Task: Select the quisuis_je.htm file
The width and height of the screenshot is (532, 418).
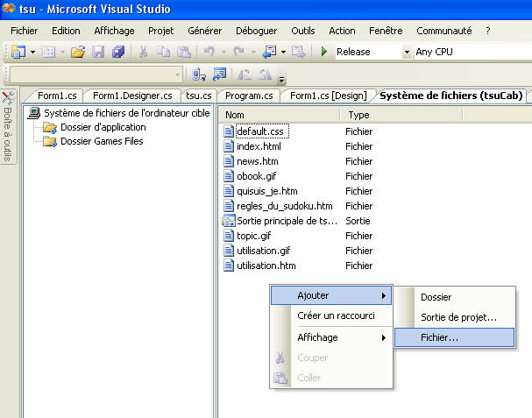Action: click(x=267, y=191)
